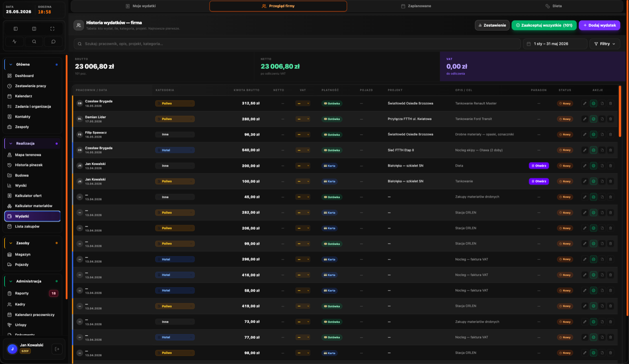This screenshot has height=364, width=629.
Task: Enter fullscreen mode with the frame icon
Action: tap(52, 29)
